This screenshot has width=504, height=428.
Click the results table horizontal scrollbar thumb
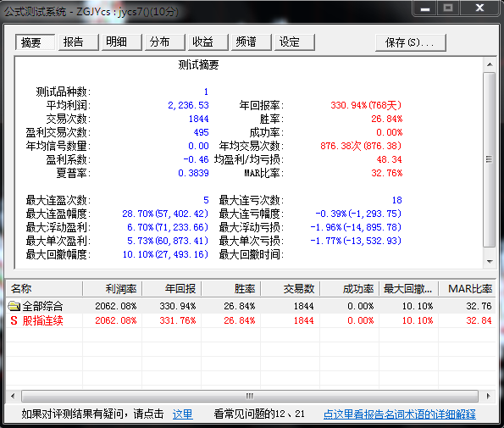249,396
